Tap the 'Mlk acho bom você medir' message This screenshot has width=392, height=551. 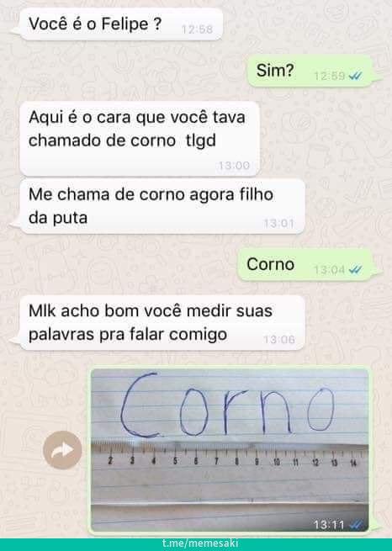162,322
